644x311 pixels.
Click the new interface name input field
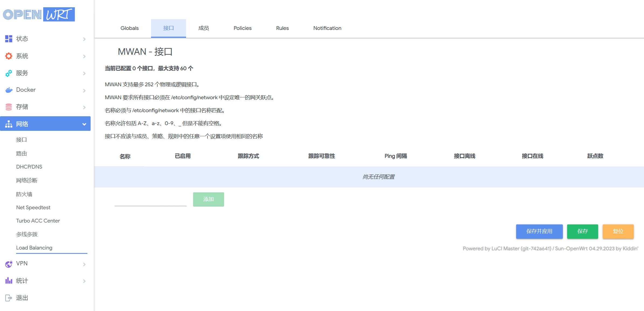[150, 200]
